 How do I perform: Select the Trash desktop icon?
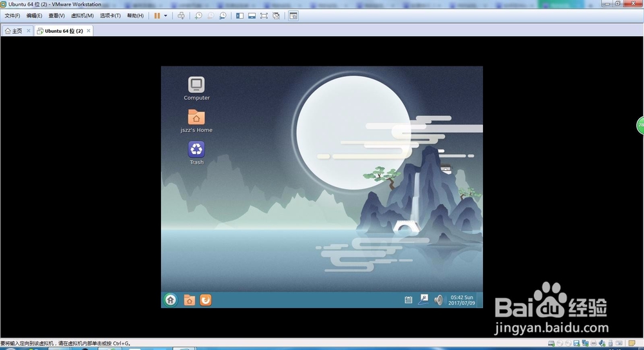tap(196, 153)
